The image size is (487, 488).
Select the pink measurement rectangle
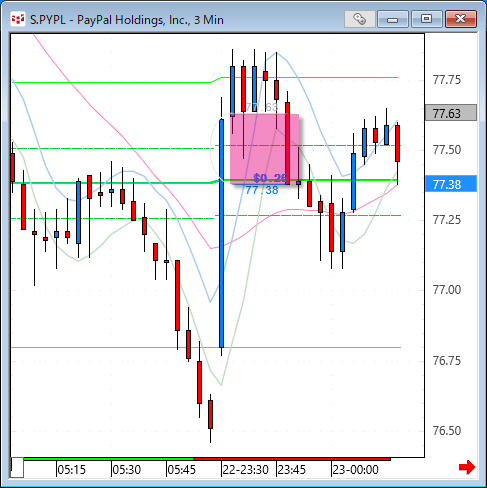(264, 149)
